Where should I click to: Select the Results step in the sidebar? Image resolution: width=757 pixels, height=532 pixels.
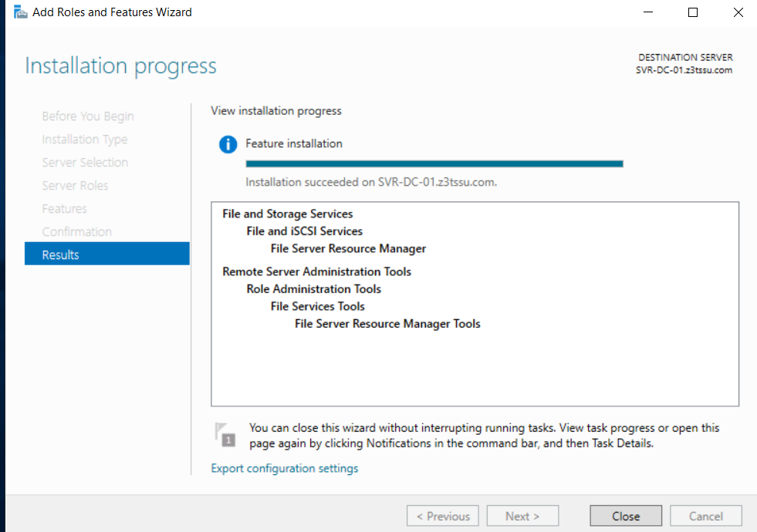(106, 254)
